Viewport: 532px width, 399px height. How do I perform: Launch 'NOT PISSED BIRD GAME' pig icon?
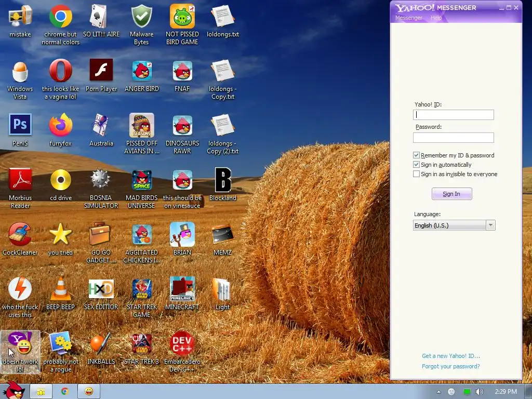[x=182, y=17]
